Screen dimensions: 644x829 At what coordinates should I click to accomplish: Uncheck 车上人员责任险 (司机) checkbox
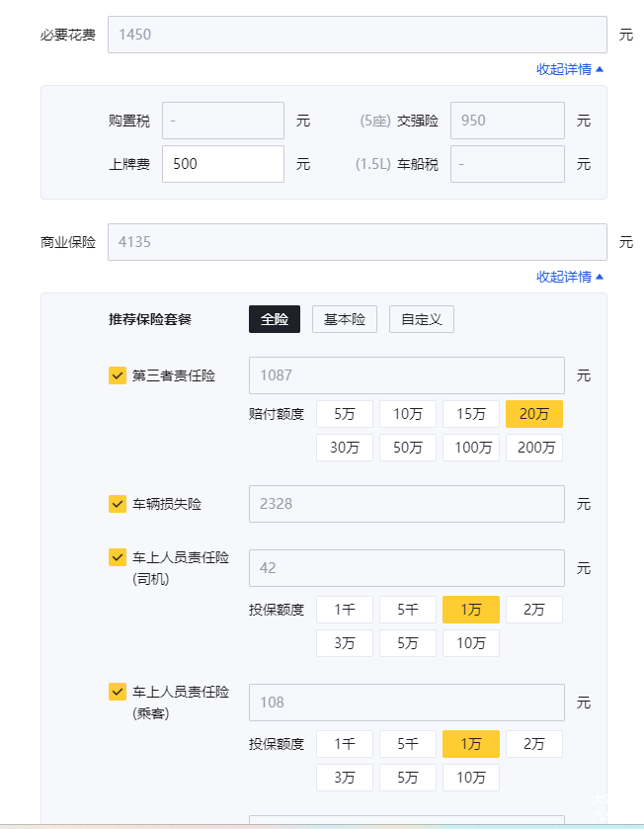point(118,557)
